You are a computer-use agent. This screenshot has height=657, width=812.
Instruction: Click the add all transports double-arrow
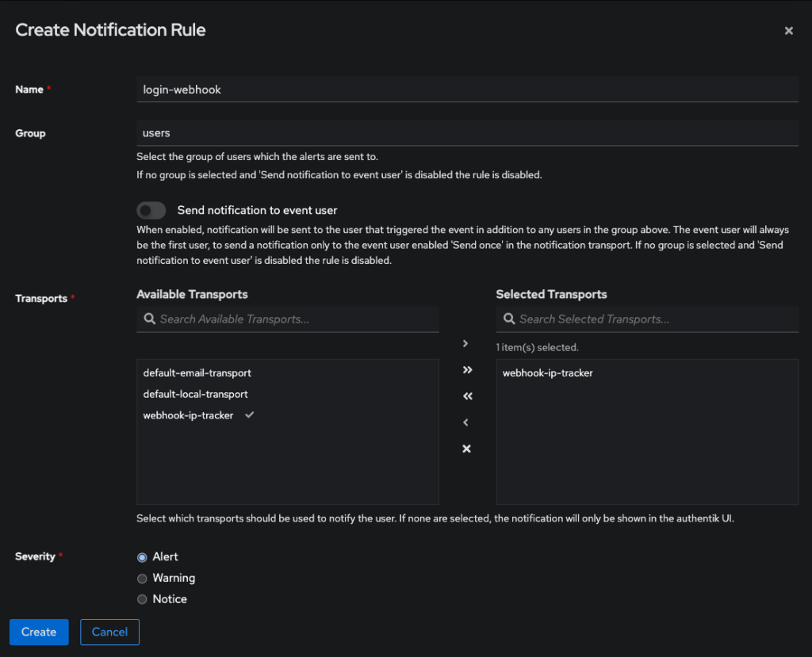(x=467, y=370)
